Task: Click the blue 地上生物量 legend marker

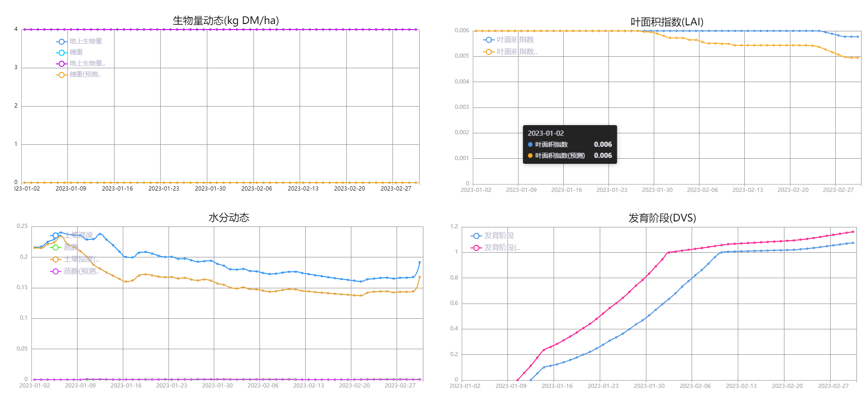Action: (x=61, y=42)
